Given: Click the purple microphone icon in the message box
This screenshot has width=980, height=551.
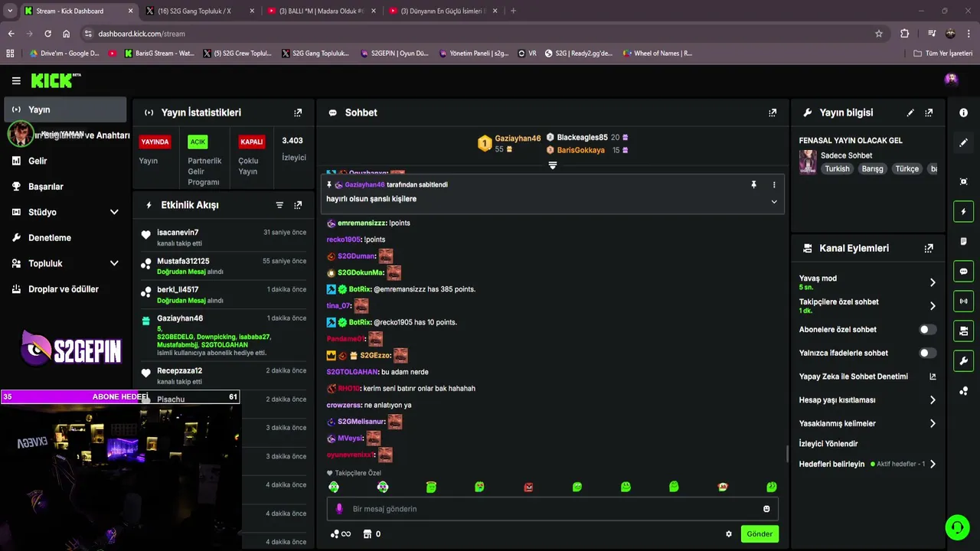Looking at the screenshot, I should pos(339,509).
